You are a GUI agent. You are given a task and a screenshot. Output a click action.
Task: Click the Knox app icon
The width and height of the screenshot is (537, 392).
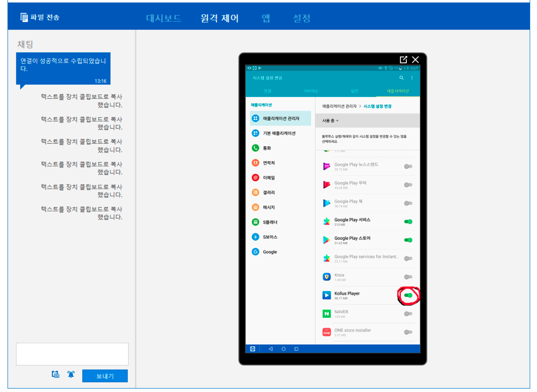point(327,277)
